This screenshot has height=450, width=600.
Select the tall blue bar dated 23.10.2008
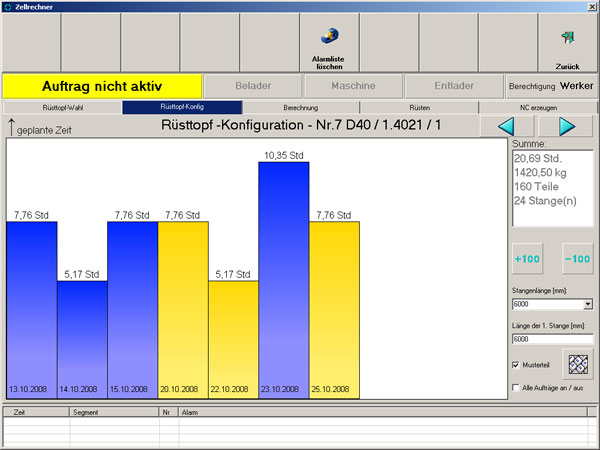[x=284, y=280]
